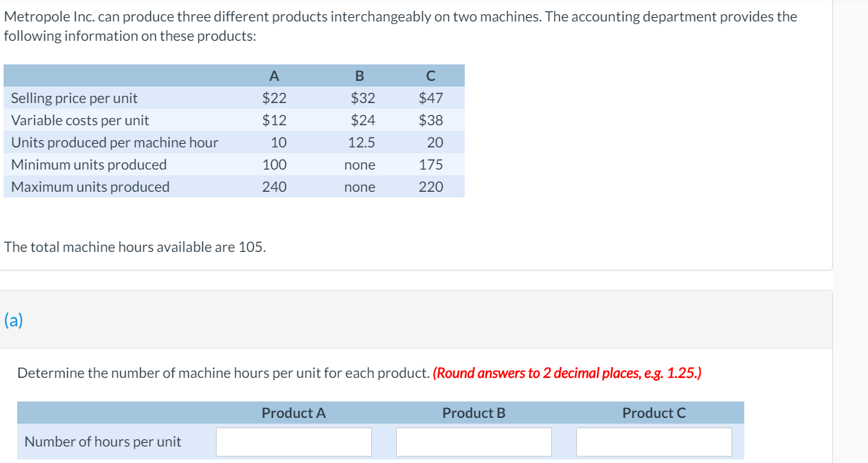Click the Product A hours input field
Screen dimensions: 868x463
(293, 442)
